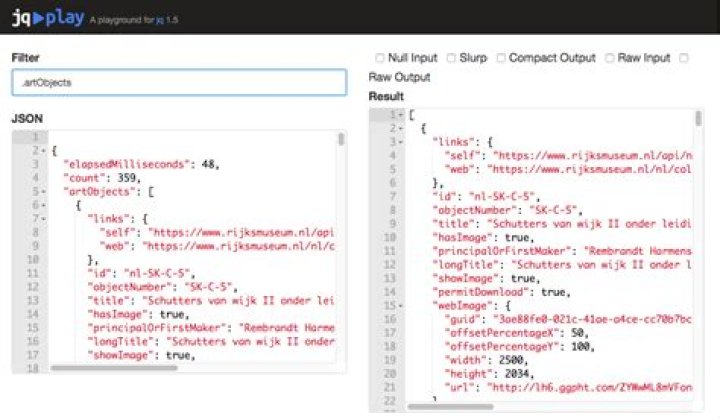Tick the Raw Output checkbox
Viewport: 720px width, 419px height.
tap(684, 58)
